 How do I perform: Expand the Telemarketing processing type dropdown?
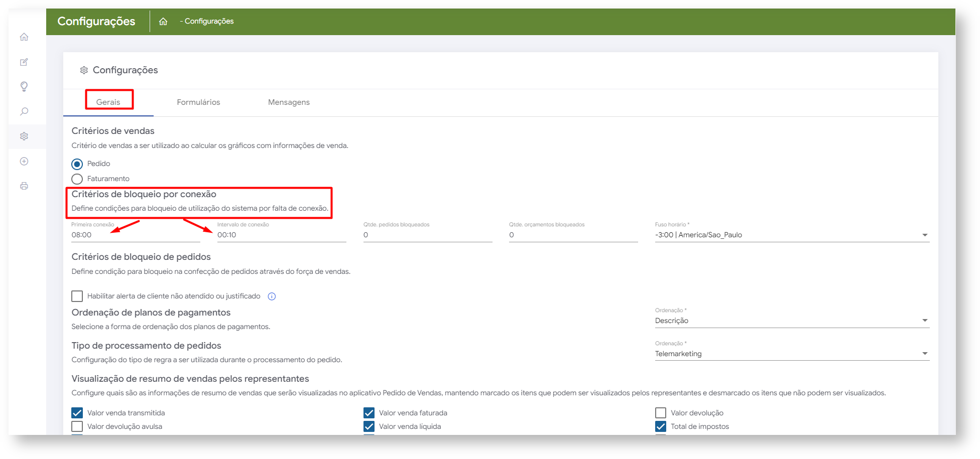(792, 354)
